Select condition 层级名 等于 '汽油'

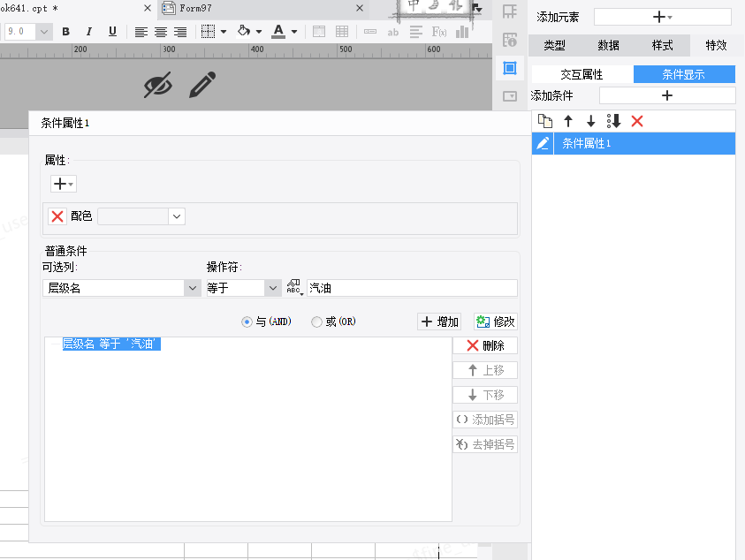click(111, 344)
